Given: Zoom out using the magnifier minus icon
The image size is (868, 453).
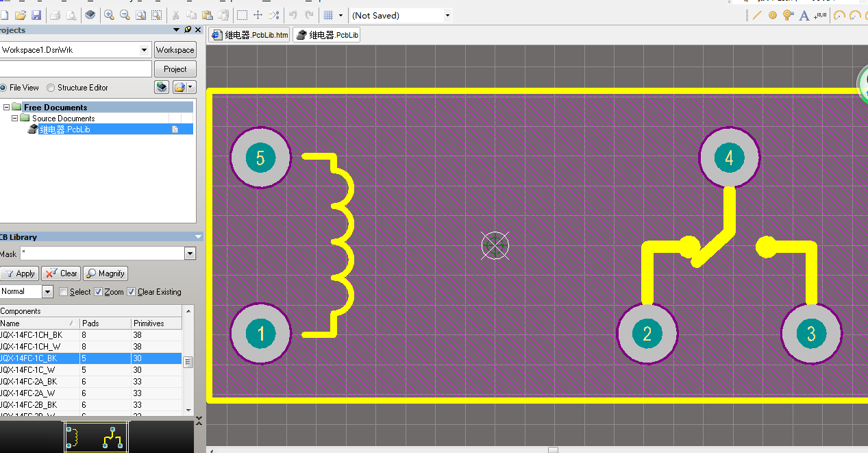Looking at the screenshot, I should (125, 15).
